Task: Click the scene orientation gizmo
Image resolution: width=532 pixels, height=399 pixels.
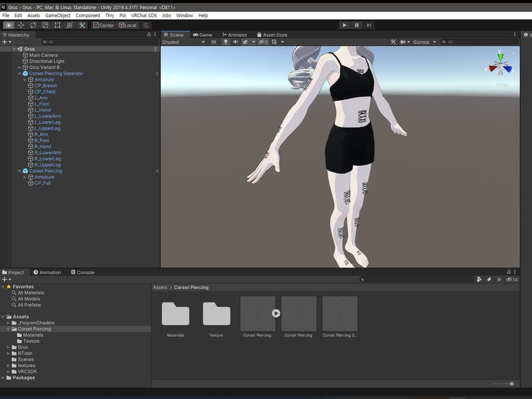Action: [500, 66]
